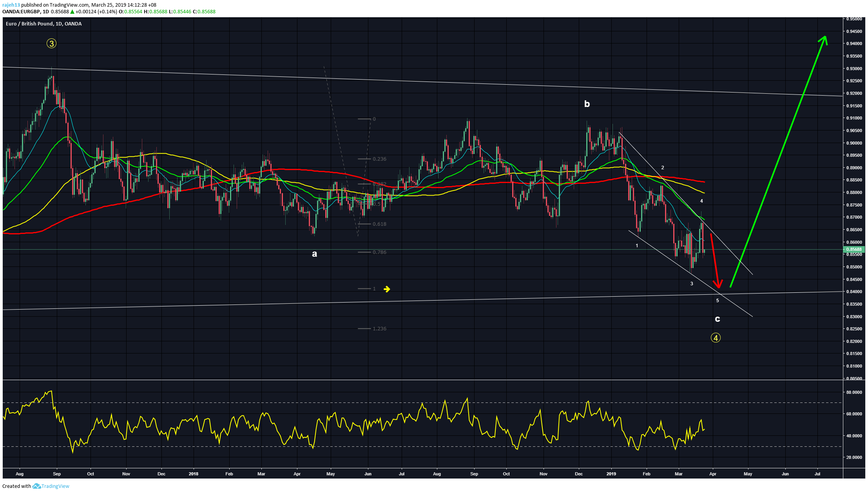Image resolution: width=868 pixels, height=493 pixels.
Task: Open the rajeh13 author profile link
Action: coord(11,5)
